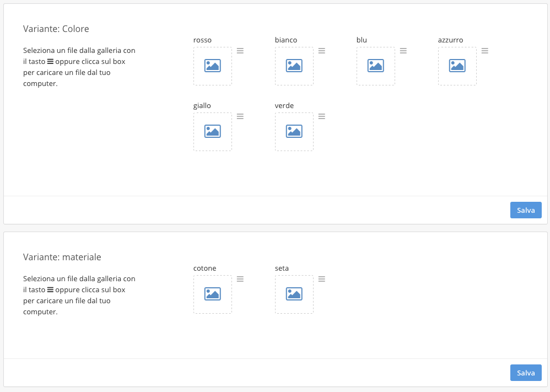Open gallery menu for cotone variant
Image resolution: width=550 pixels, height=392 pixels.
pyautogui.click(x=240, y=279)
